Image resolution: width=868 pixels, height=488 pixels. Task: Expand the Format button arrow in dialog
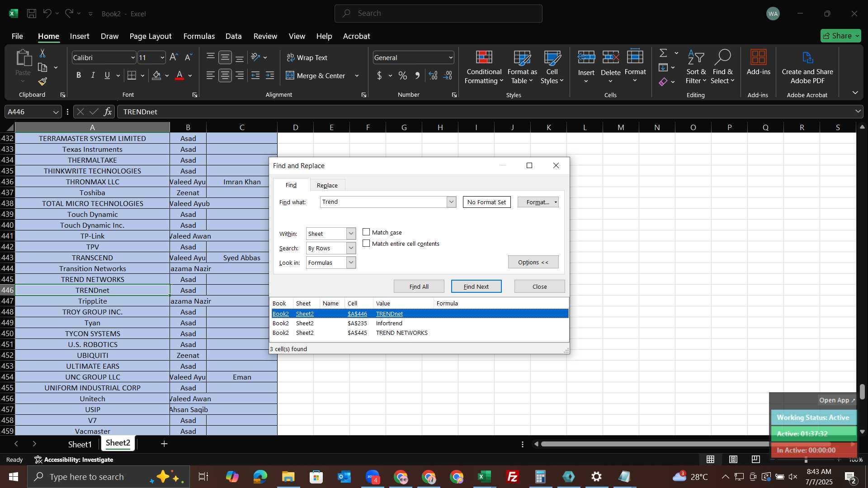tap(556, 202)
